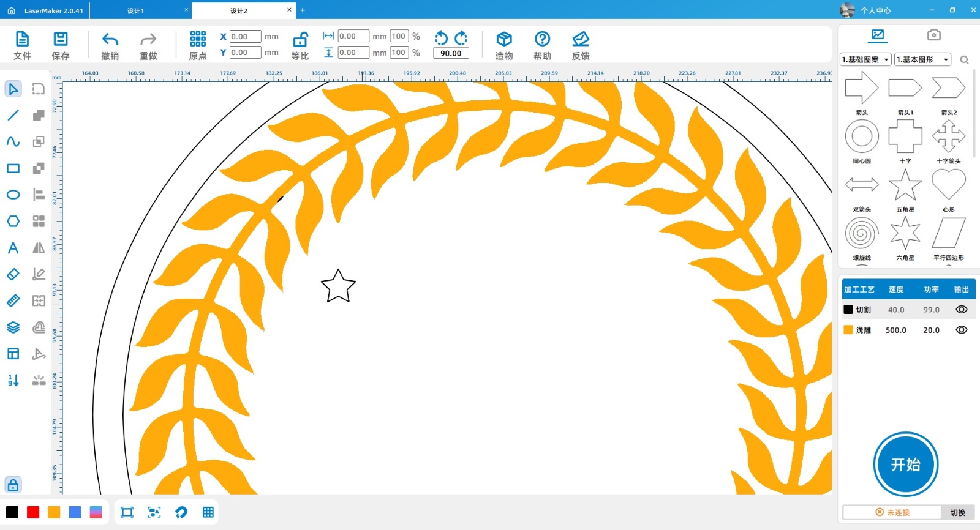The height and width of the screenshot is (530, 980).
Task: Select the eraser tool
Action: 13,274
